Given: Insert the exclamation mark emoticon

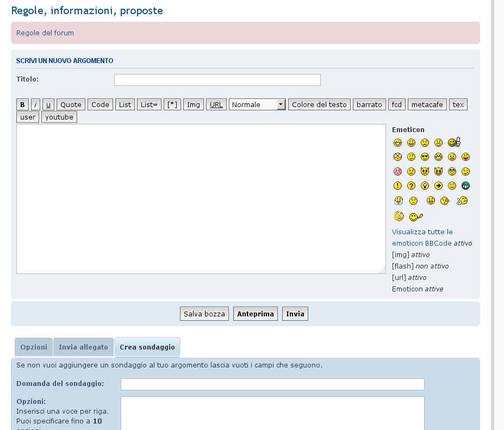Looking at the screenshot, I should (x=397, y=186).
